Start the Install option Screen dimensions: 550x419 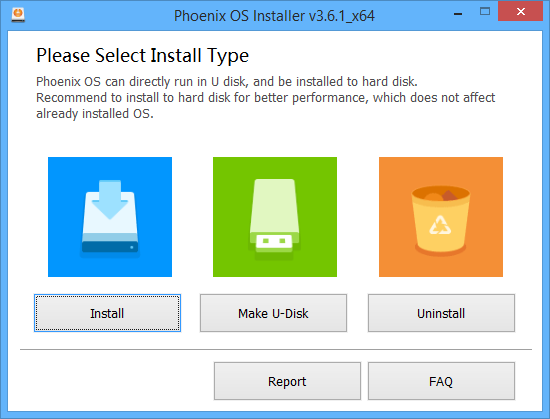pyautogui.click(x=107, y=313)
